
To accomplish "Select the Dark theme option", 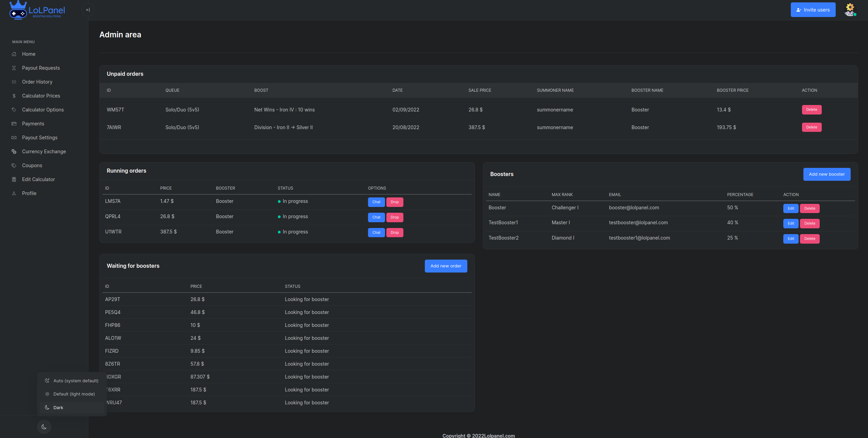I will tap(58, 407).
